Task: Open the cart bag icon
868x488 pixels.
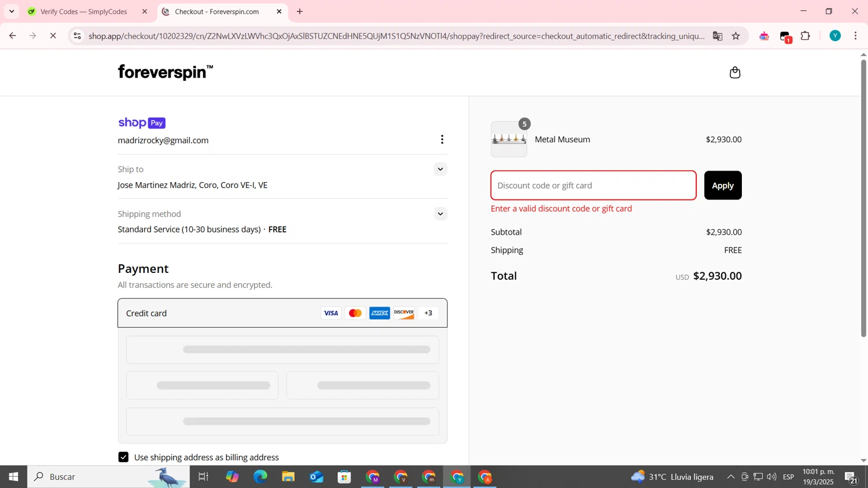Action: [735, 72]
